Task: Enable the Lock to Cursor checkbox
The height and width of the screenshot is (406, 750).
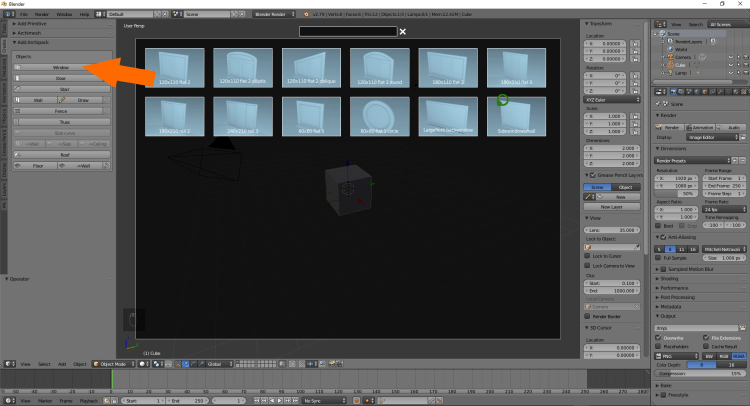Action: pyautogui.click(x=589, y=254)
